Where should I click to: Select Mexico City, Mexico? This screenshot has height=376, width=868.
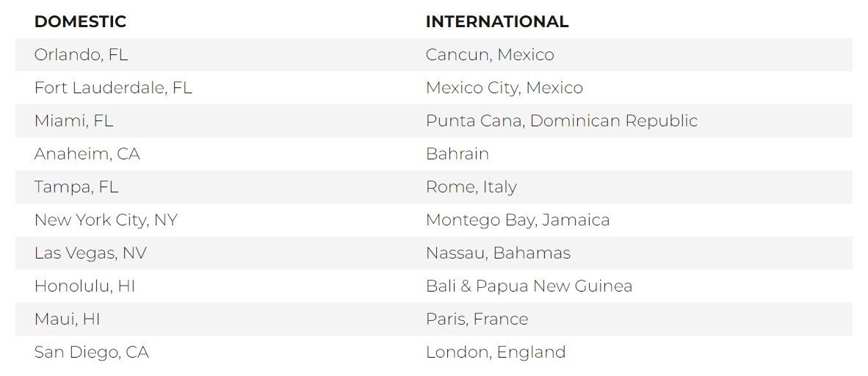point(504,88)
